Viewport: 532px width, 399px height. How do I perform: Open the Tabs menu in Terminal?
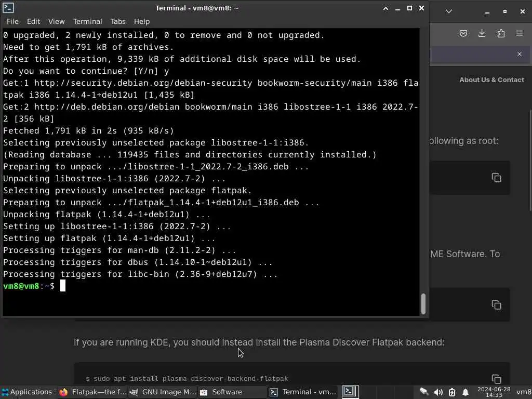tap(118, 21)
